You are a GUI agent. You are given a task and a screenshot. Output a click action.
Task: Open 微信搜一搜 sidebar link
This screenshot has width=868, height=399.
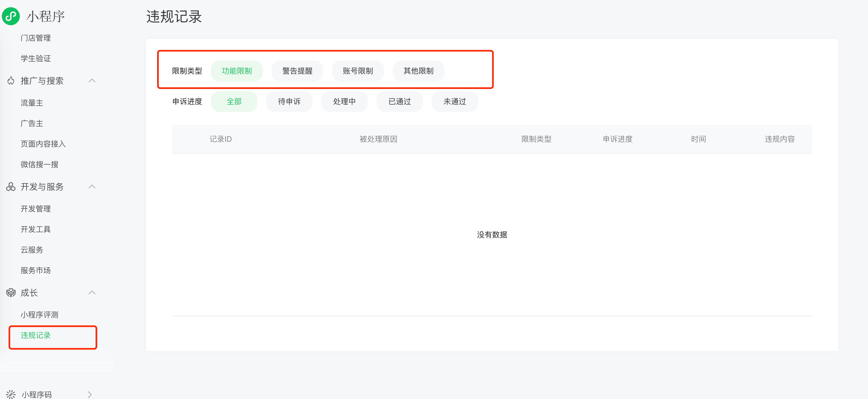(39, 164)
